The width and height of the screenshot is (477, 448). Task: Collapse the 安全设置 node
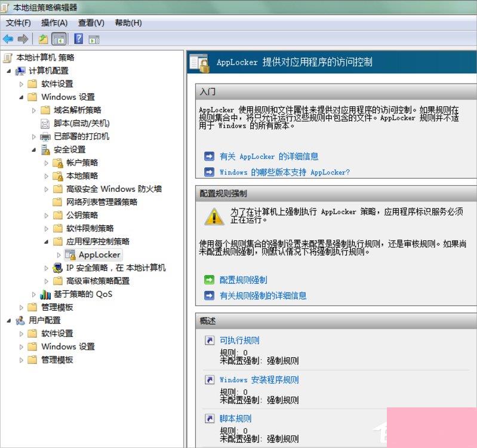click(x=34, y=150)
